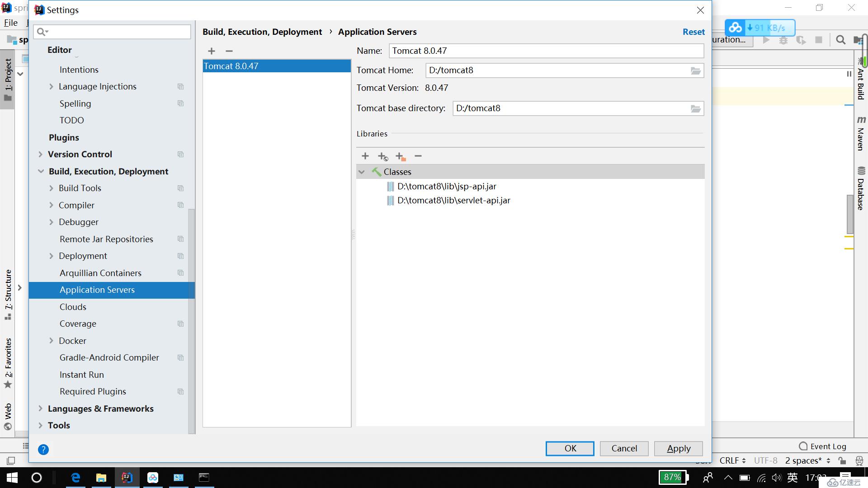Apply the settings changes
Viewport: 868px width, 488px height.
pos(679,449)
